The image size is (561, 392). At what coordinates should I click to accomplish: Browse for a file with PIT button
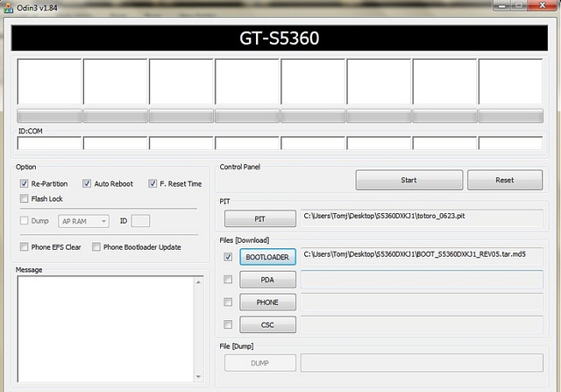(260, 218)
